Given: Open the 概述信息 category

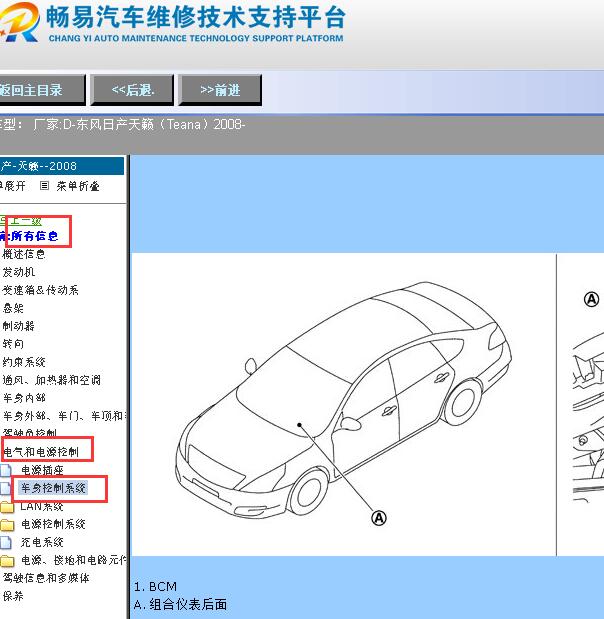Looking at the screenshot, I should (24, 254).
